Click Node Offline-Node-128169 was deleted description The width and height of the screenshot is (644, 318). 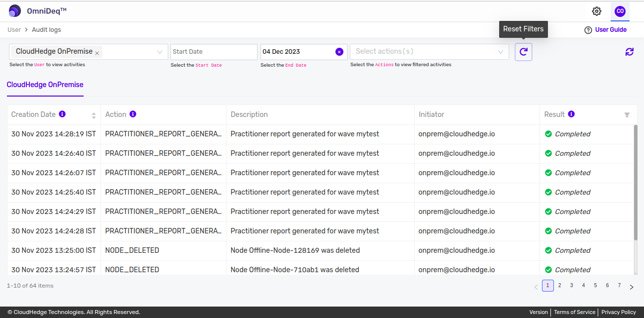coord(295,250)
